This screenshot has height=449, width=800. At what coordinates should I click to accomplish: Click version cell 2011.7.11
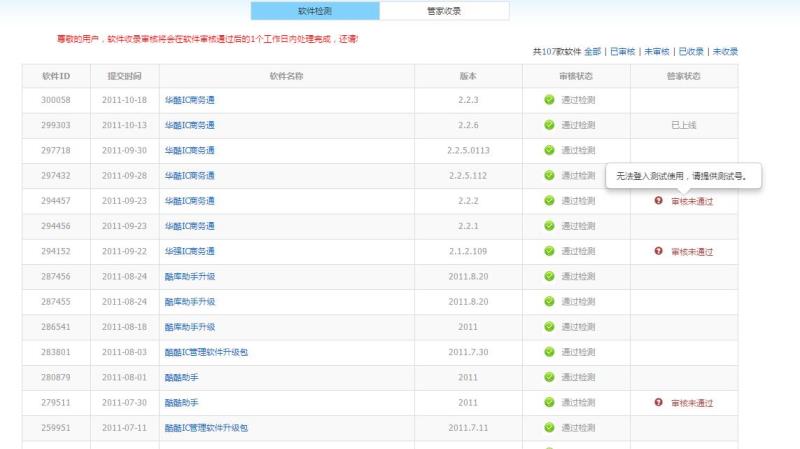[468, 428]
